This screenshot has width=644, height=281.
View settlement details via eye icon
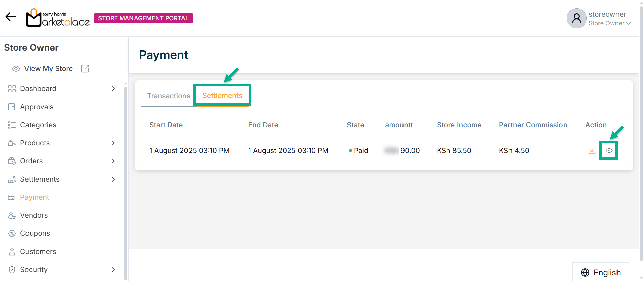click(x=609, y=151)
